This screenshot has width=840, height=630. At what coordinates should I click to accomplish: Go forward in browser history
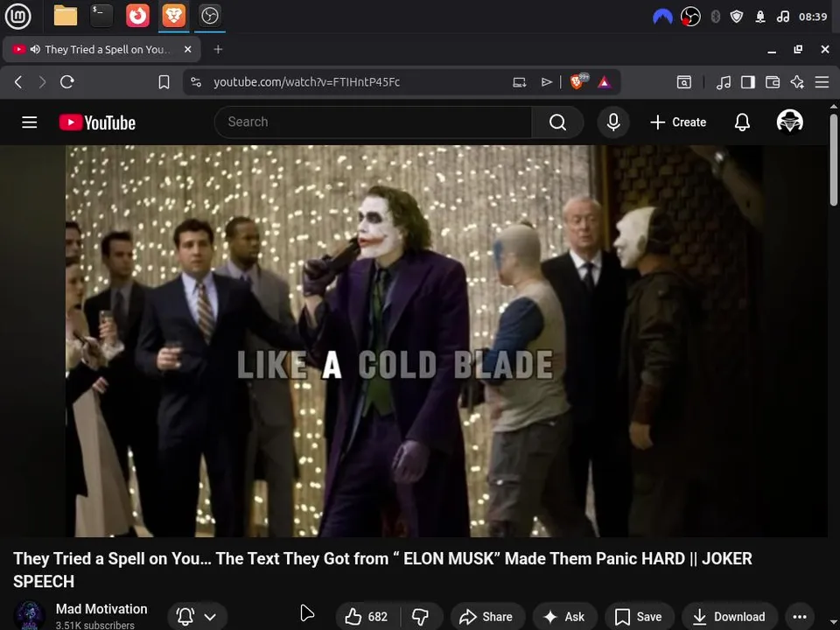click(x=42, y=82)
